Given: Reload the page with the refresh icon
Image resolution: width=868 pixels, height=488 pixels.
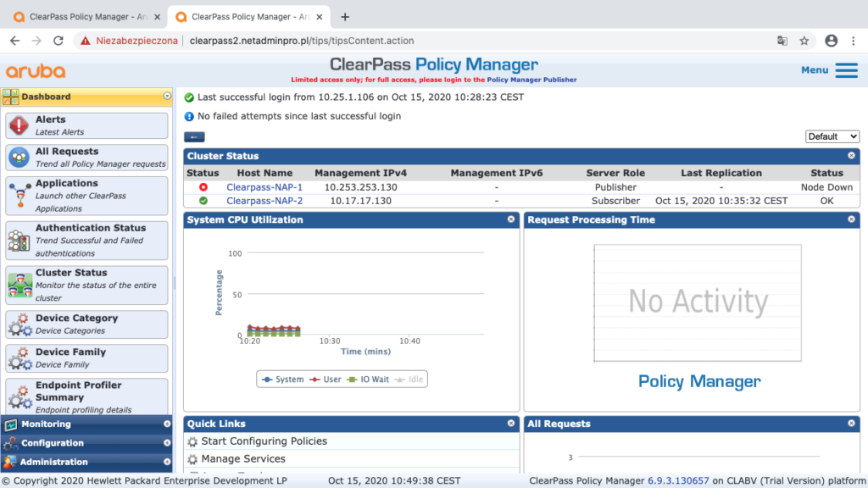Looking at the screenshot, I should [x=58, y=41].
